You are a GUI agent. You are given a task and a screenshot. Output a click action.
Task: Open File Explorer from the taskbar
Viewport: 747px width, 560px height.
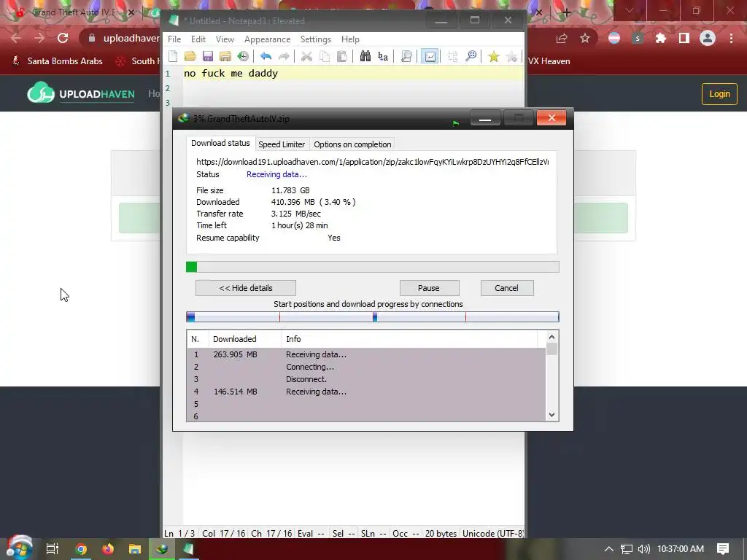coord(135,549)
